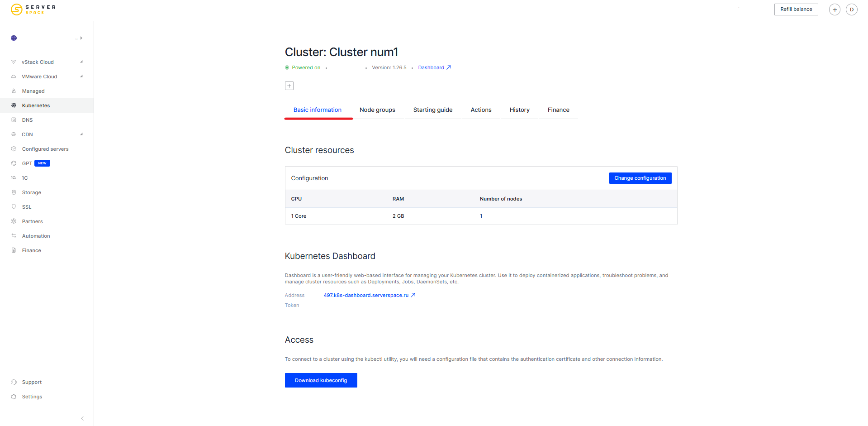Open Automation in the sidebar

(x=36, y=236)
